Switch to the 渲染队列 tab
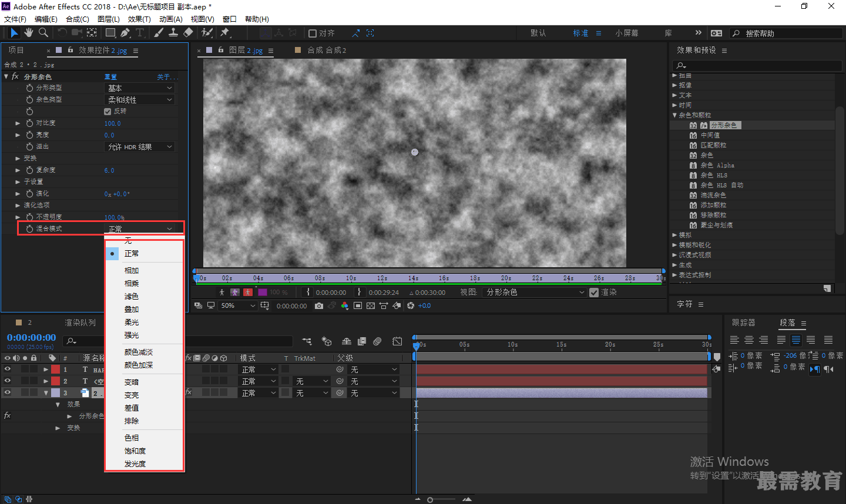This screenshot has width=846, height=504. 80,322
